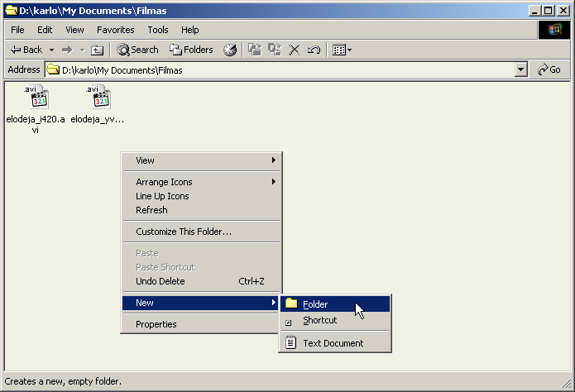Choose Refresh from context menu

click(201, 210)
